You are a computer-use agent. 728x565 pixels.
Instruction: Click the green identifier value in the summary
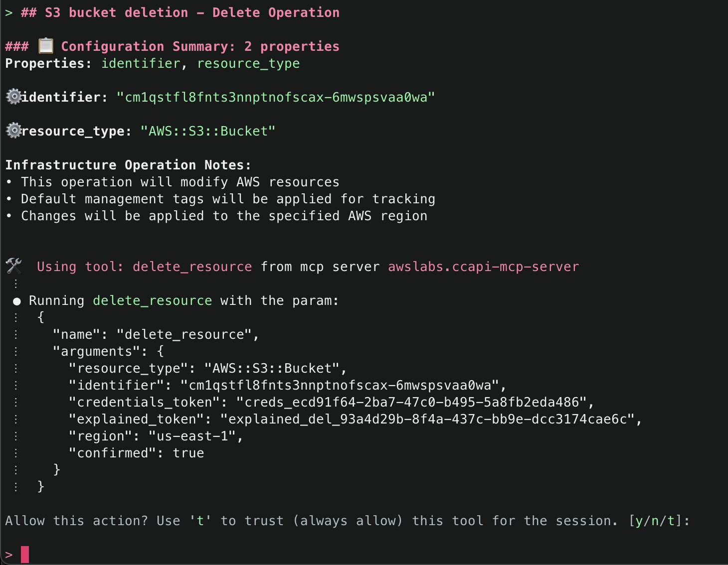click(x=276, y=97)
